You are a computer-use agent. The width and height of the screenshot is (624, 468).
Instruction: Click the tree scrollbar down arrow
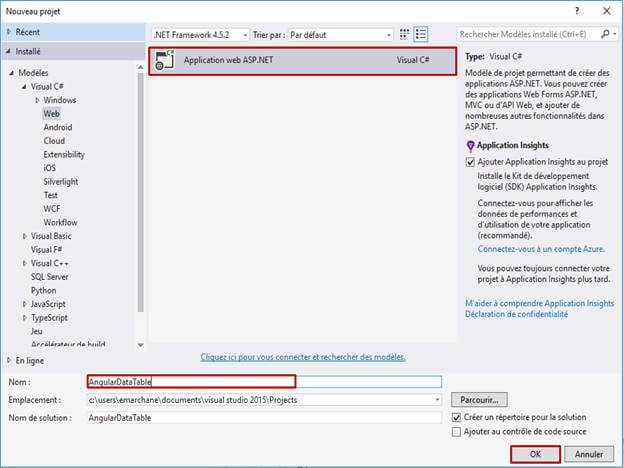[140, 345]
